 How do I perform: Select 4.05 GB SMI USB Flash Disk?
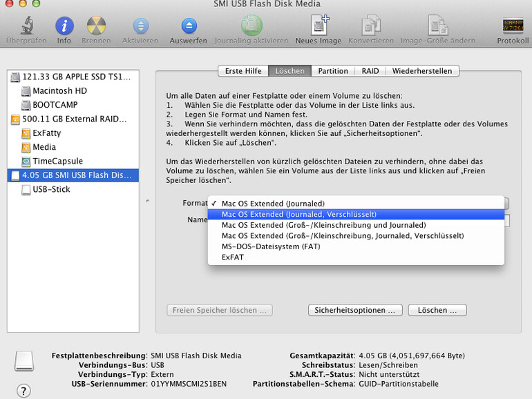73,175
